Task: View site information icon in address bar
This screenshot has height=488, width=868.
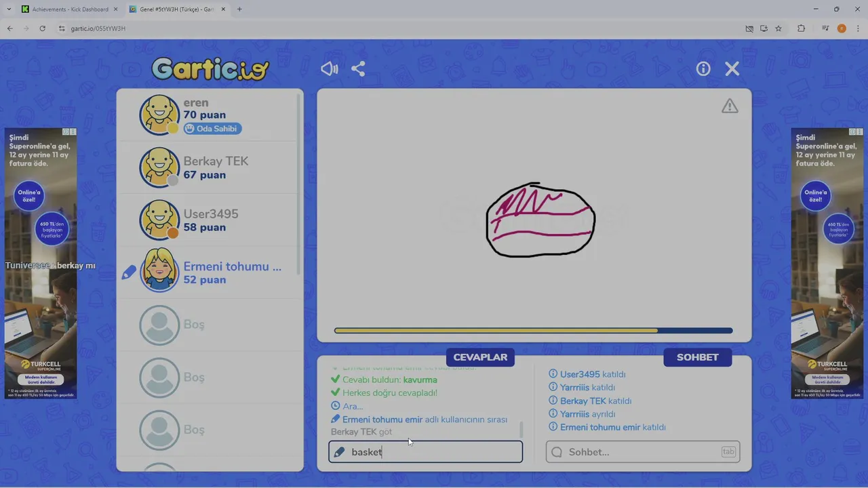Action: pos(62,28)
